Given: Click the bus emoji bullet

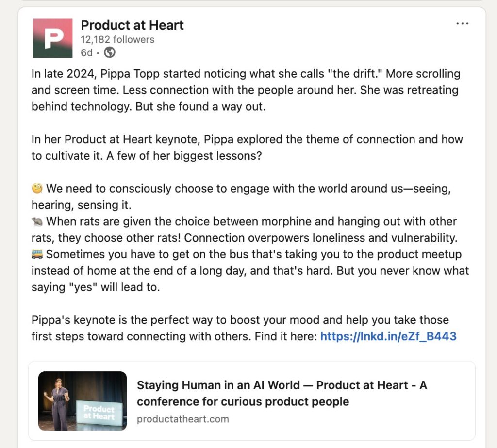Looking at the screenshot, I should (37, 254).
